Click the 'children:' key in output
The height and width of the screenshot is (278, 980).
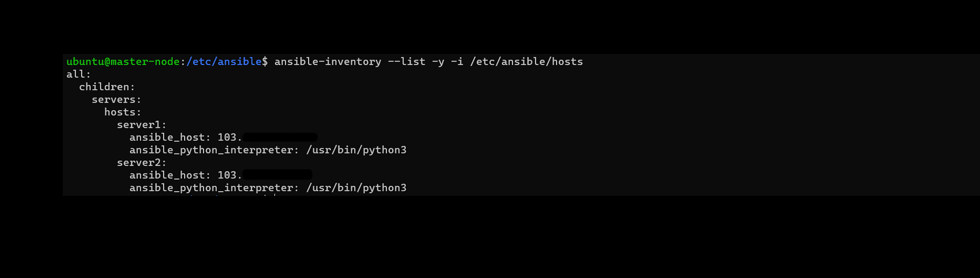(107, 87)
